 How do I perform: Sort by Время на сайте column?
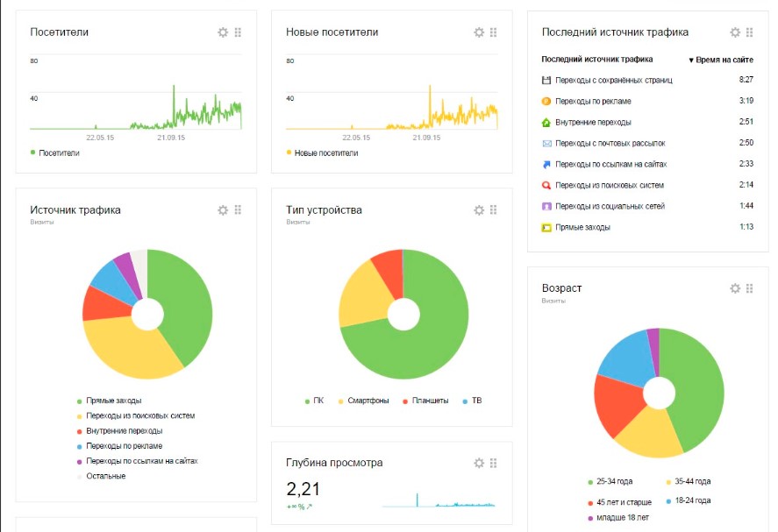(721, 60)
